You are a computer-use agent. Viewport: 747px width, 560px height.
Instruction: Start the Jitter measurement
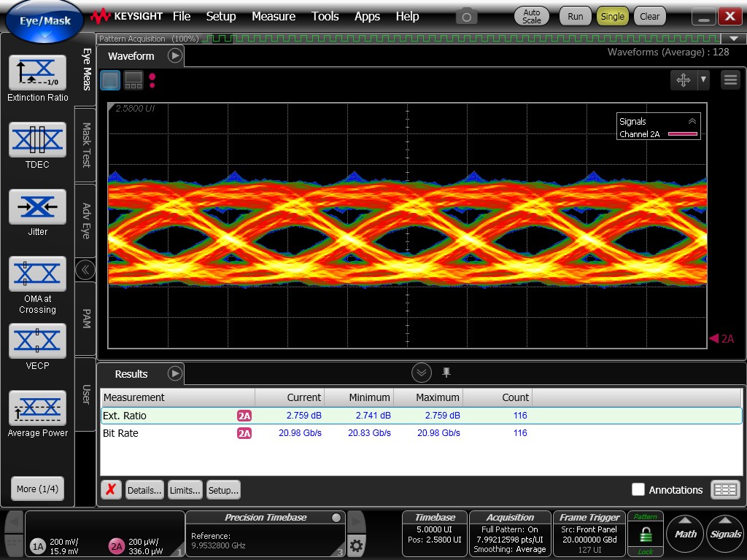37,207
